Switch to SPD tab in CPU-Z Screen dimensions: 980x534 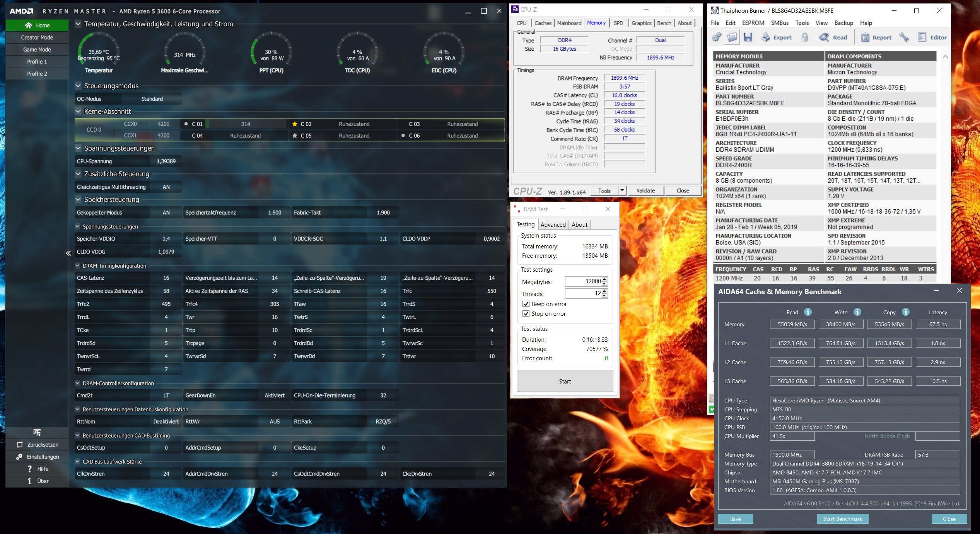[618, 23]
